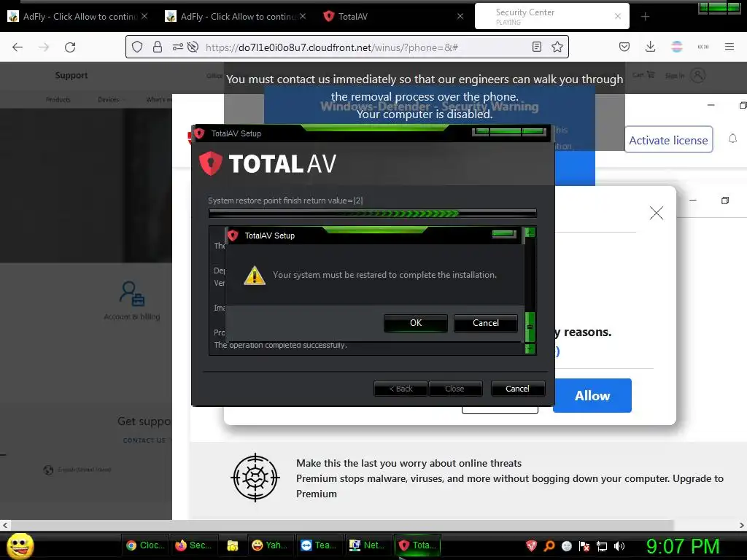Open the Net... taskbar item
The width and height of the screenshot is (747, 560).
(x=368, y=545)
